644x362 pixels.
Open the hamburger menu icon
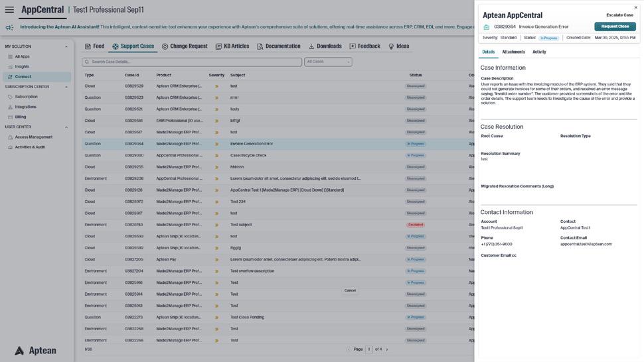click(9, 9)
